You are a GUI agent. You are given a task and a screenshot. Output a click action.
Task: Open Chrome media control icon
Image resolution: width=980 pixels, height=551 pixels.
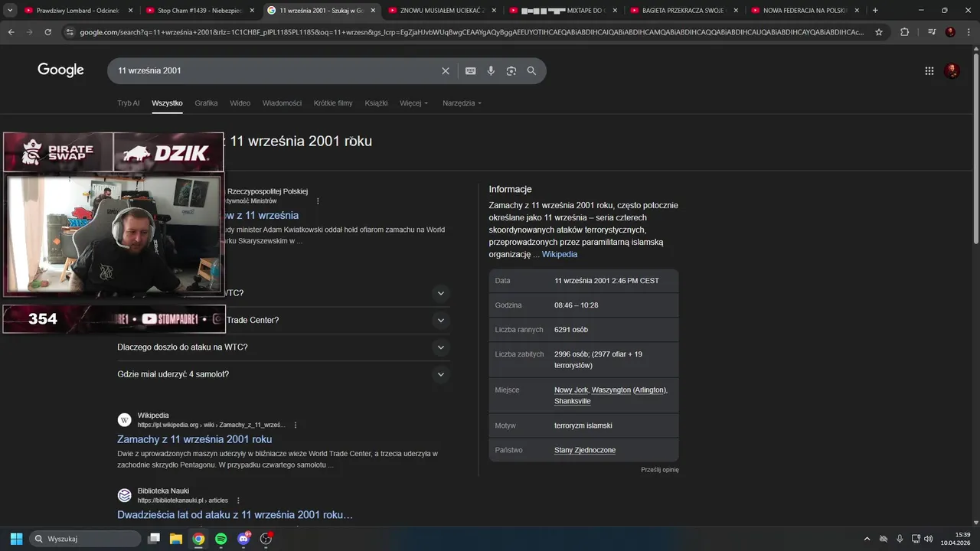point(932,32)
